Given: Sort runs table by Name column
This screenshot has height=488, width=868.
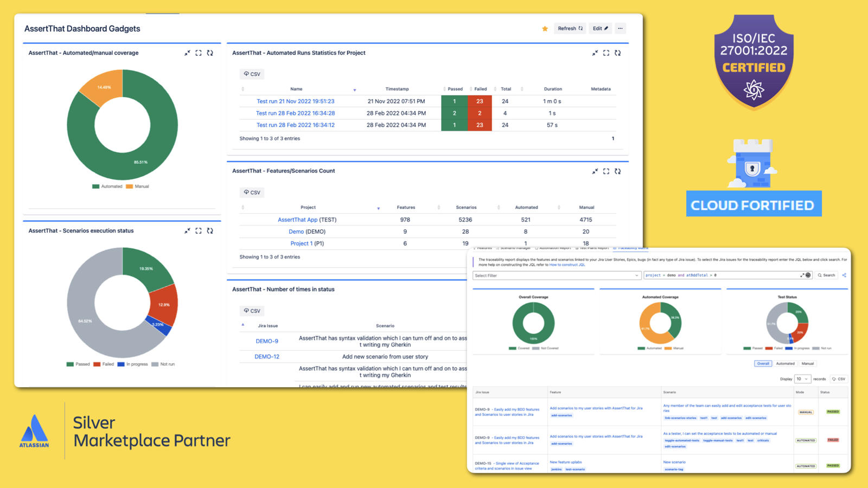Looking at the screenshot, I should [296, 89].
